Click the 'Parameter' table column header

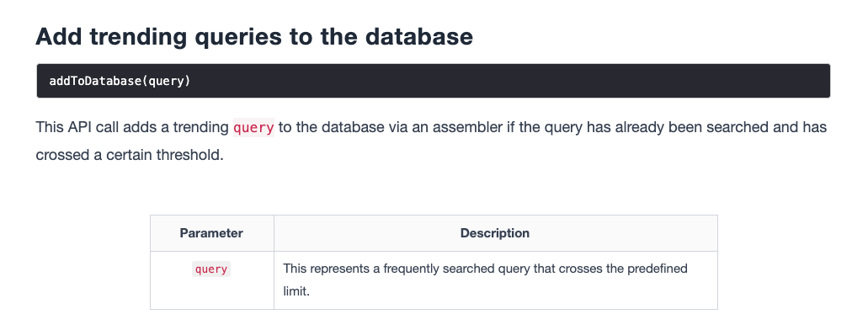point(211,233)
